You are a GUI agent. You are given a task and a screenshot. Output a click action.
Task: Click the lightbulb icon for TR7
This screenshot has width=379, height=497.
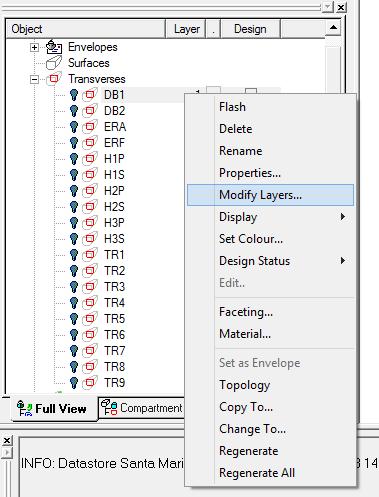click(74, 351)
